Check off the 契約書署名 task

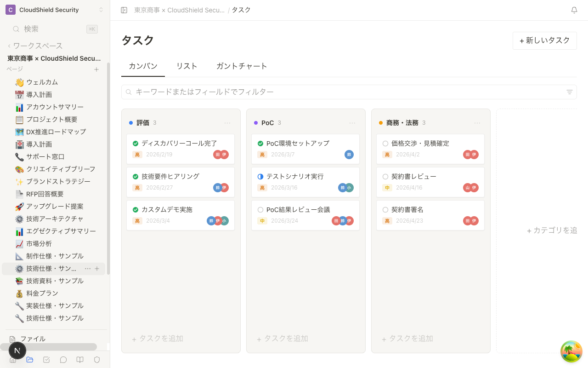(385, 209)
